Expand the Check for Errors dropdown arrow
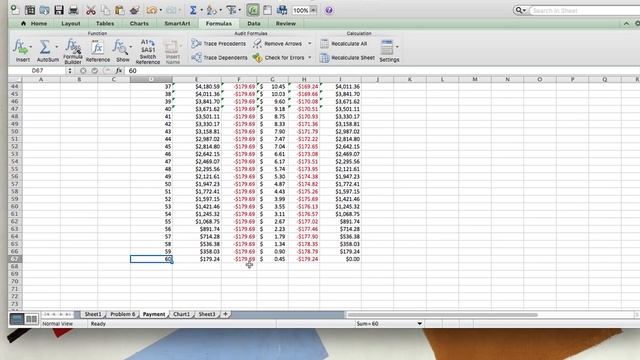The width and height of the screenshot is (640, 360). coord(309,58)
